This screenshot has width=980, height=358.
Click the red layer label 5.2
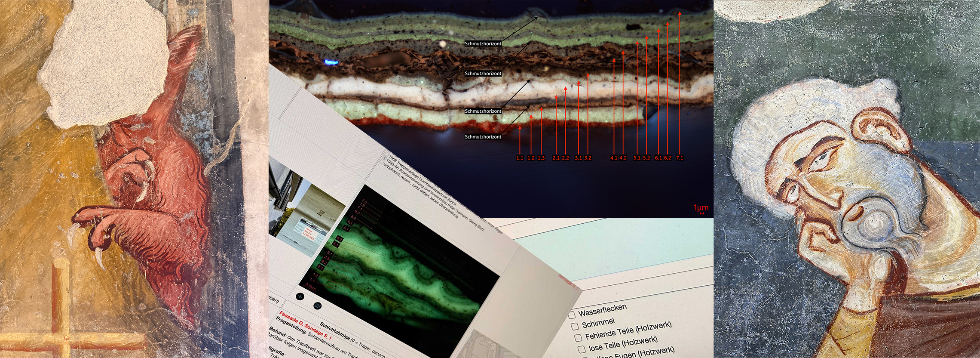pos(646,158)
